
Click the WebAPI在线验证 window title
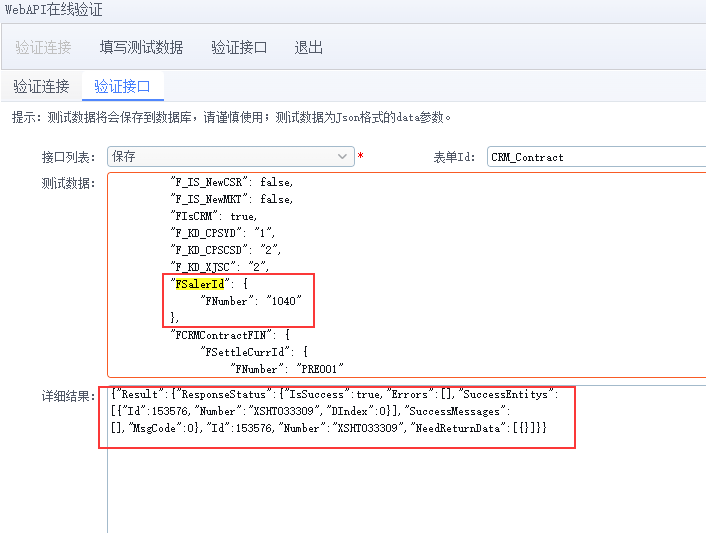pyautogui.click(x=54, y=9)
